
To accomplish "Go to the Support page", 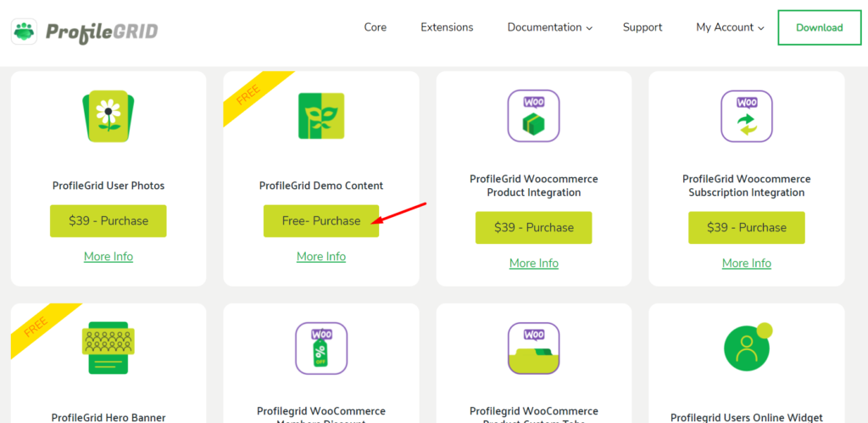I will (643, 27).
